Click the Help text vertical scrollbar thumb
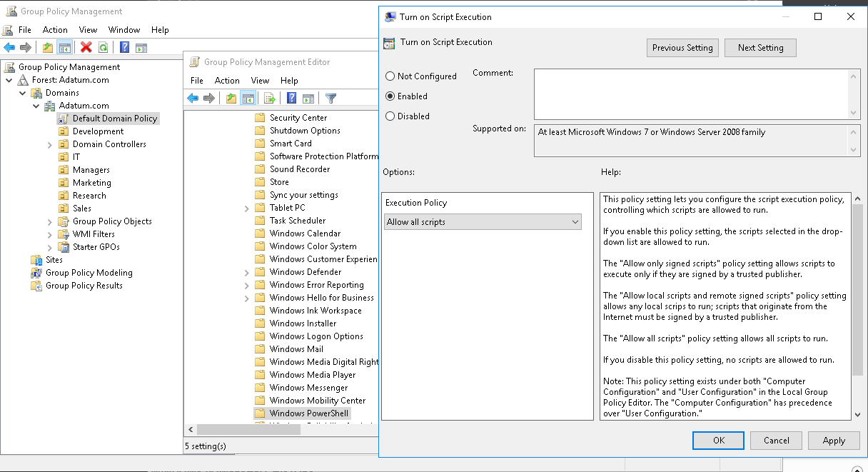 [x=857, y=289]
